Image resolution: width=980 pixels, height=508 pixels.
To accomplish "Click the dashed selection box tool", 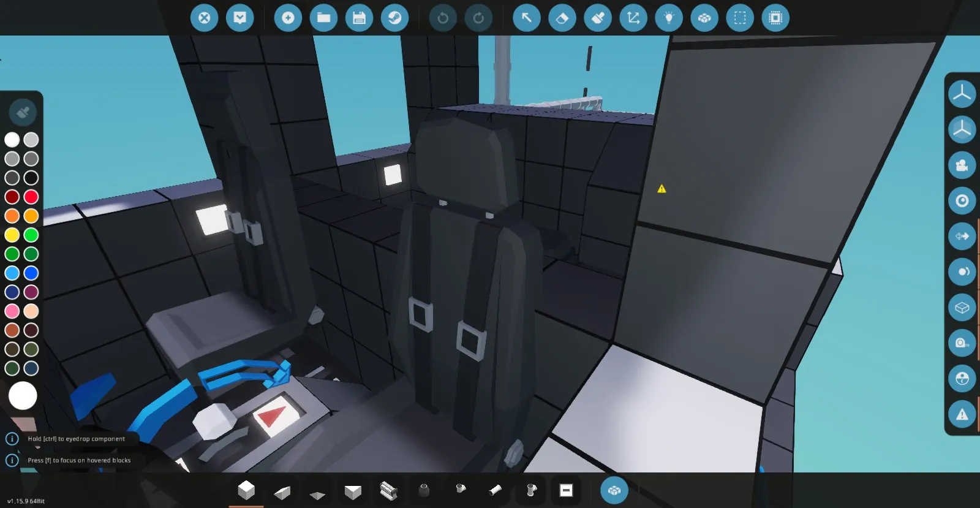I will pyautogui.click(x=740, y=18).
